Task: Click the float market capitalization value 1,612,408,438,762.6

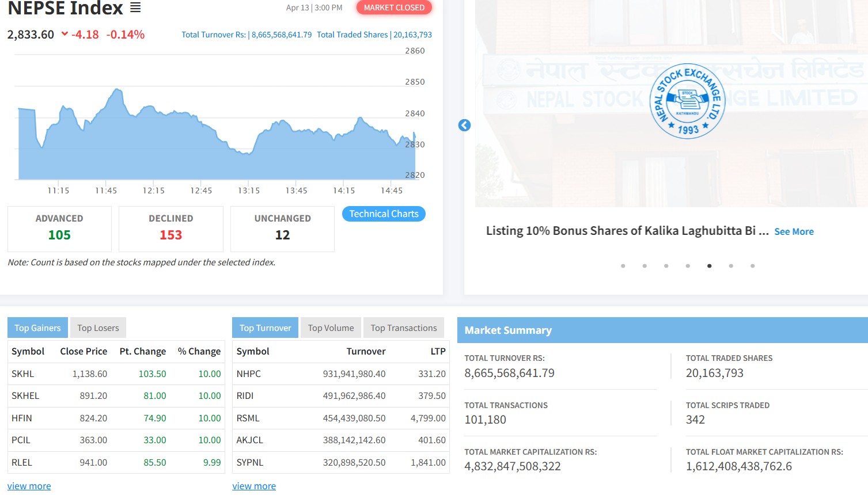Action: tap(739, 467)
